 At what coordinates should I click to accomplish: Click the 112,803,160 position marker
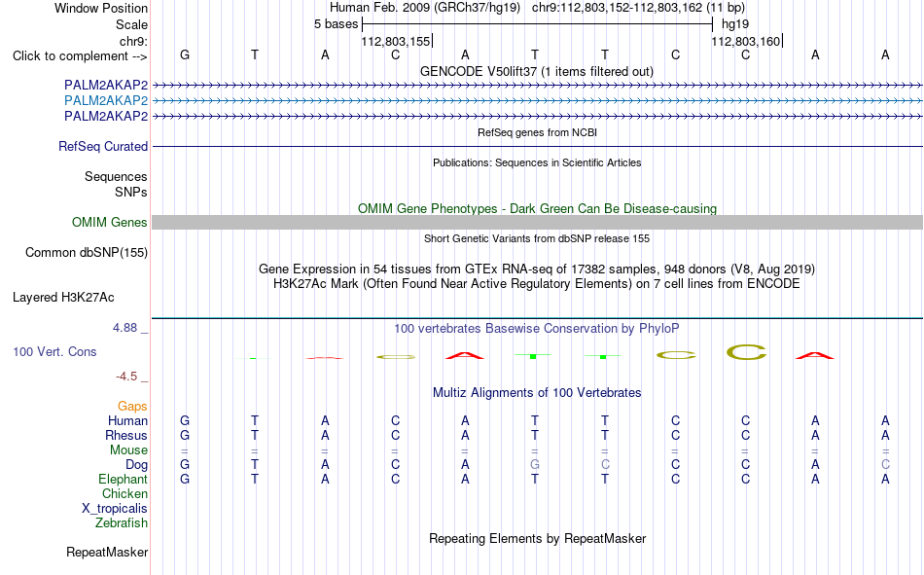[x=746, y=41]
